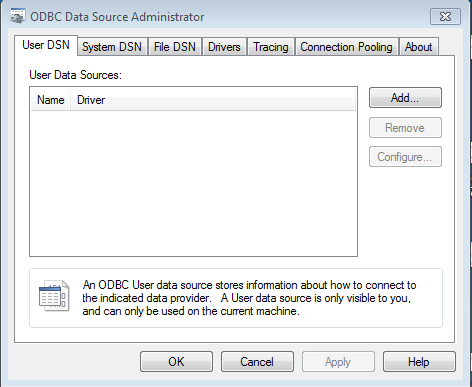Close the ODBC Data Source Administrator window
Image resolution: width=472 pixels, height=387 pixels.
tap(445, 16)
